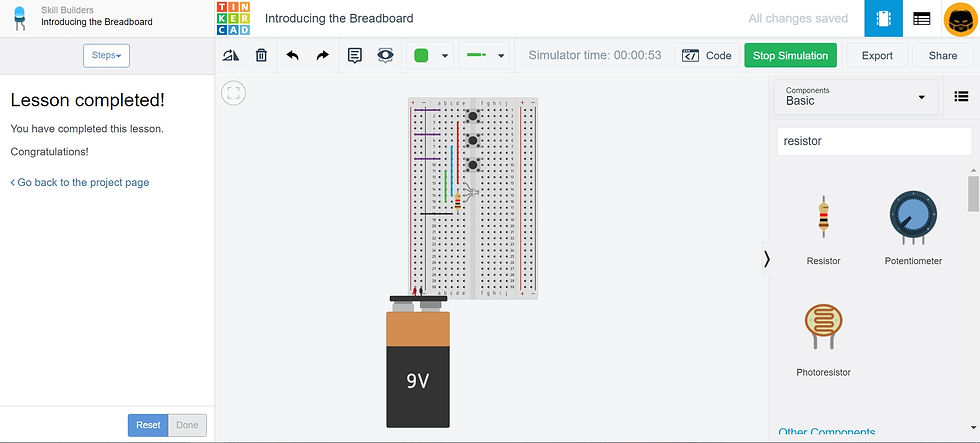Click the Done button

click(187, 425)
